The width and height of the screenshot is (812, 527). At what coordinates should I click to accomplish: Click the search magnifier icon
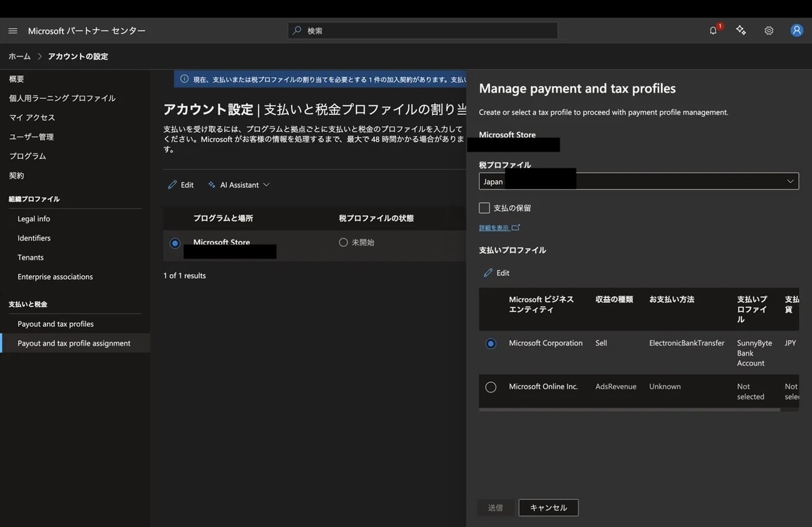(x=297, y=30)
